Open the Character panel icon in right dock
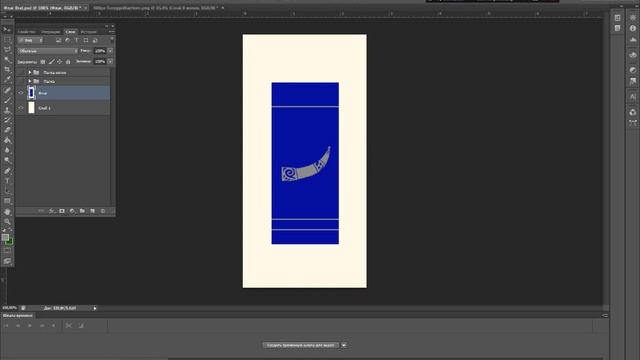The height and width of the screenshot is (360, 640). 633,97
